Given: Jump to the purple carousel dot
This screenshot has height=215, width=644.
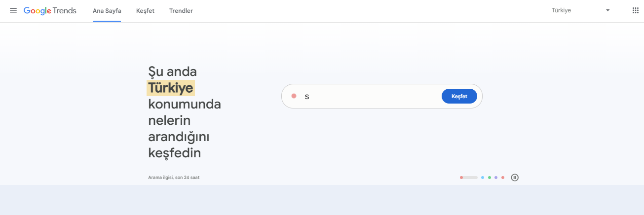Looking at the screenshot, I should click(496, 178).
